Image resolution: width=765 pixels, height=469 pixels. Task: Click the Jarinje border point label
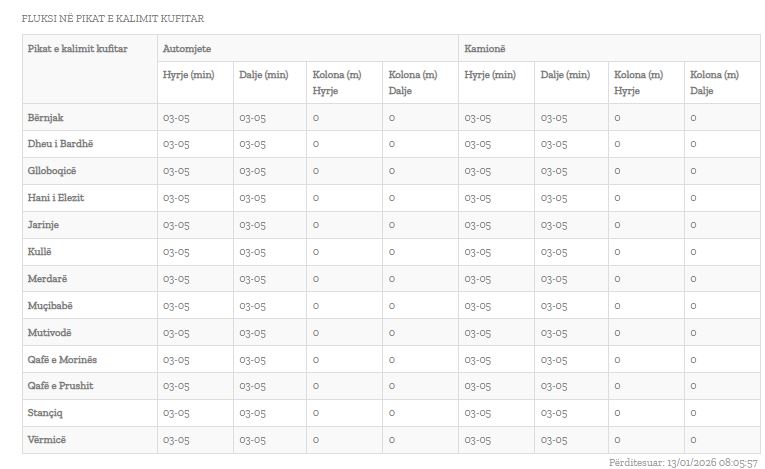43,225
